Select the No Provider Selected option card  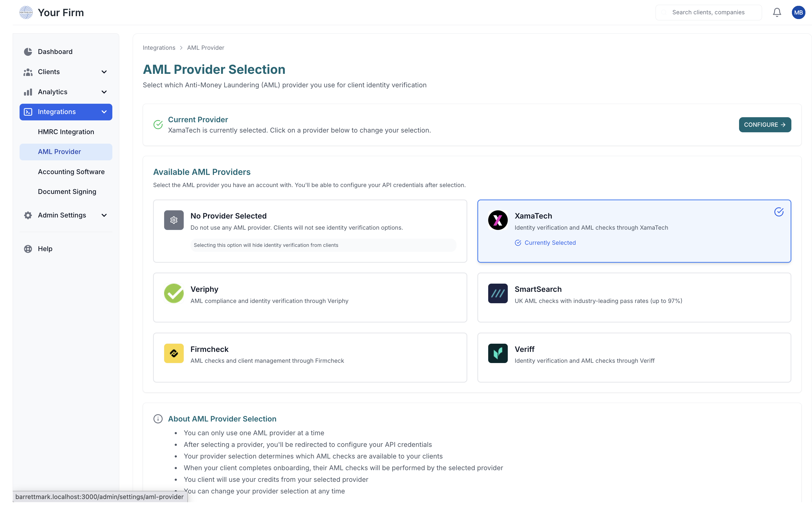310,231
